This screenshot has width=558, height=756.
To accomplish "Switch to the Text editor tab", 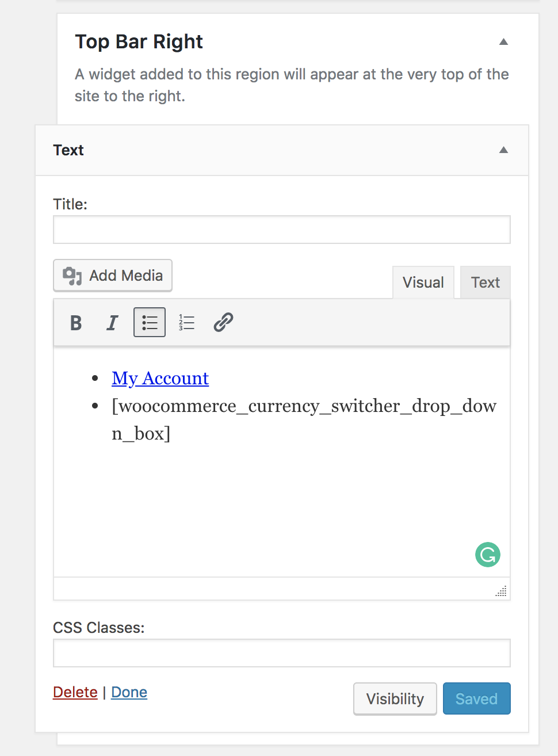I will [486, 282].
